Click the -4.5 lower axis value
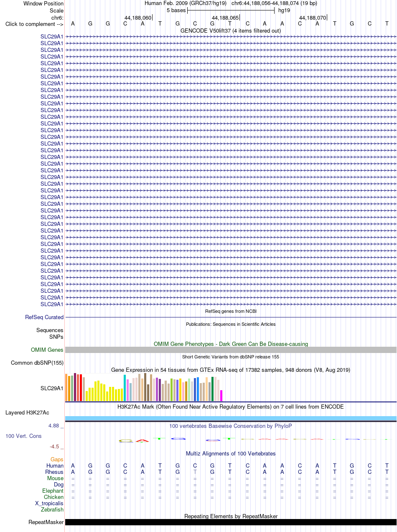Screen dimensions: 397x532 coord(56,446)
